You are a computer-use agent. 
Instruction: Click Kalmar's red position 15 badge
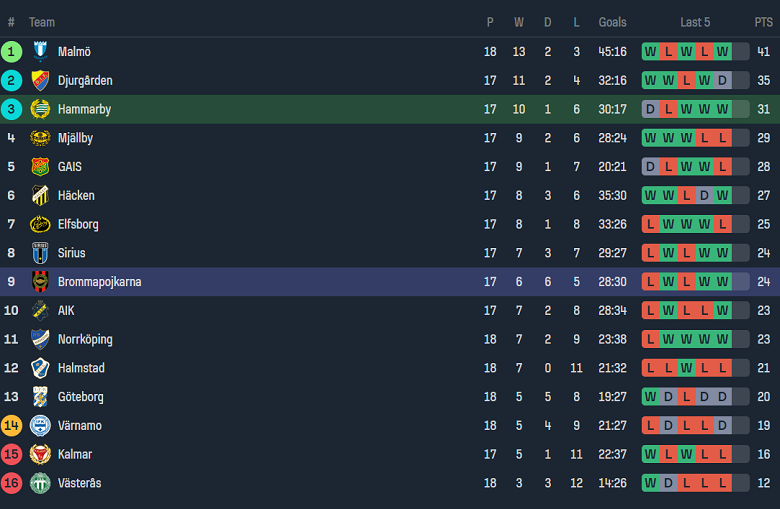[x=11, y=455]
